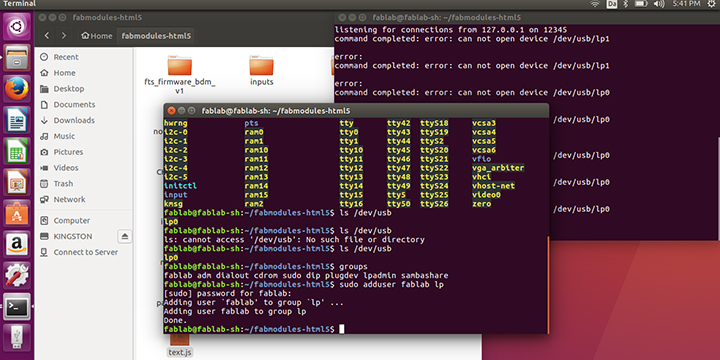Image resolution: width=720 pixels, height=360 pixels.
Task: Open System Settings wrench-and-gear dock icon
Action: click(17, 276)
